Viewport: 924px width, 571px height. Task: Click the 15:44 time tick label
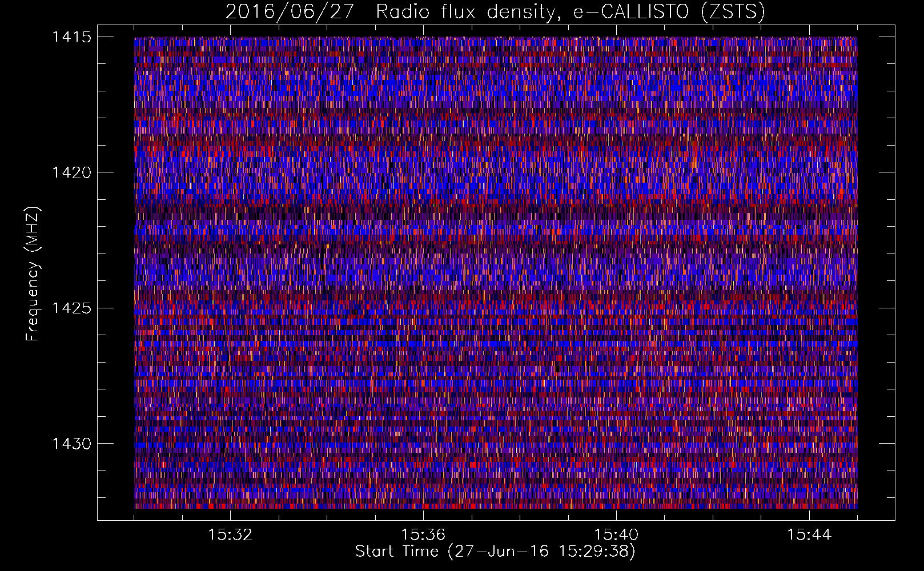click(x=809, y=535)
